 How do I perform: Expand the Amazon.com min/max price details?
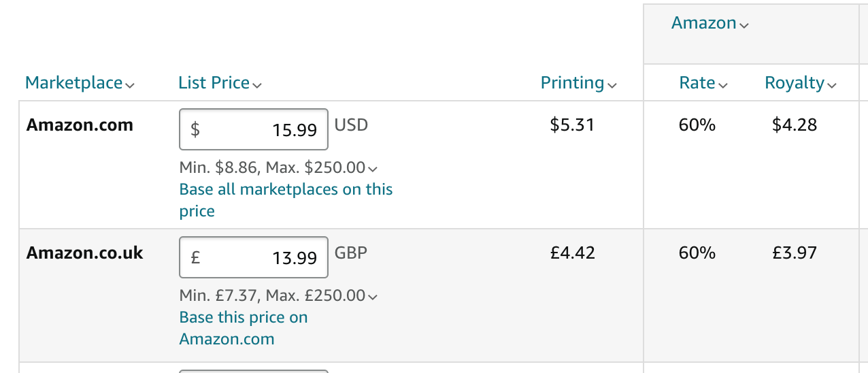click(x=373, y=169)
